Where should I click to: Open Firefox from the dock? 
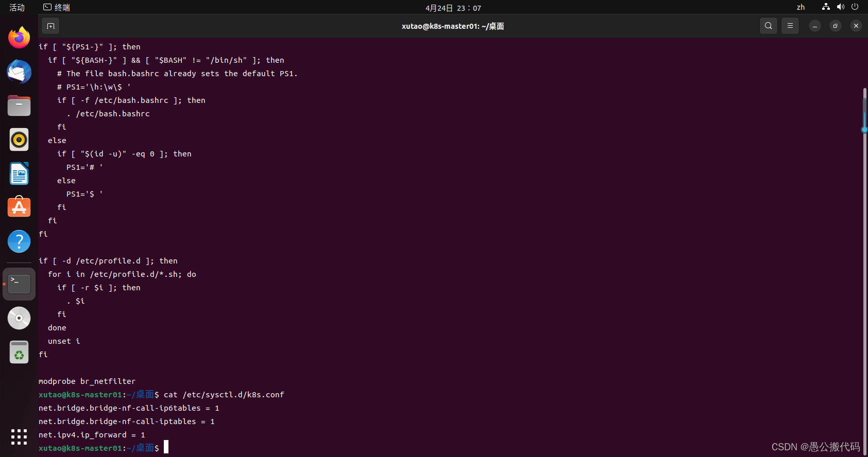coord(19,37)
